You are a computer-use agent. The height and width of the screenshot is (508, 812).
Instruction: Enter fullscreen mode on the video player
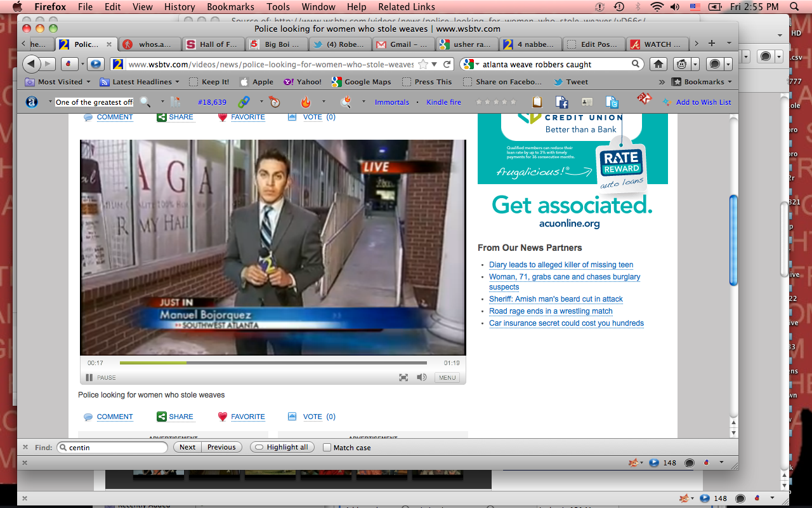pyautogui.click(x=403, y=377)
